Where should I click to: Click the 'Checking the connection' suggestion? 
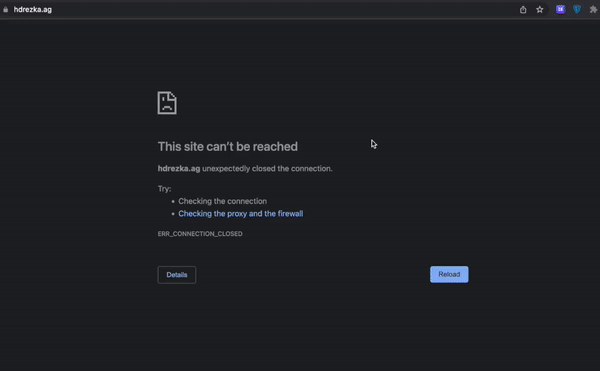[223, 201]
